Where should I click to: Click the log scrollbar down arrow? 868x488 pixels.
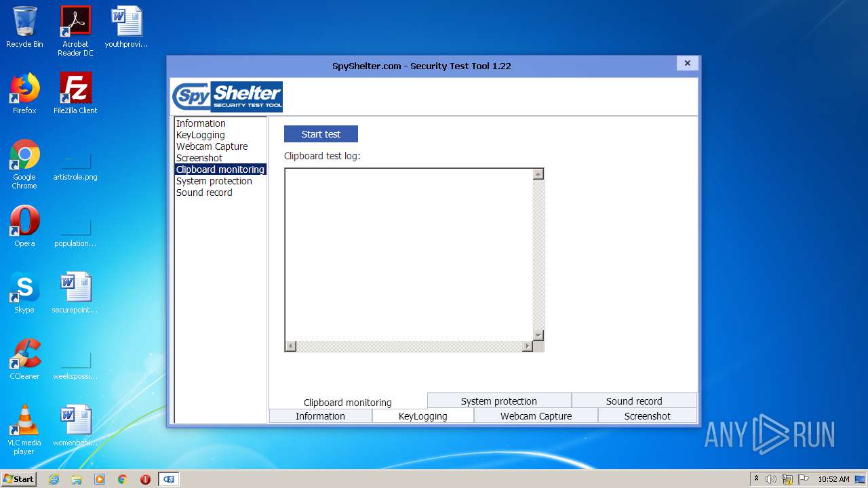(x=538, y=335)
